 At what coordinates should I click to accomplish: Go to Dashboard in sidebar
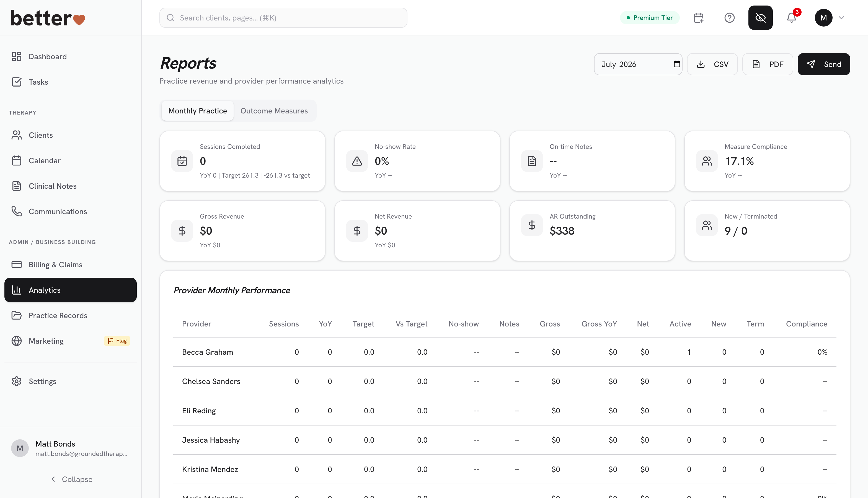[71, 56]
